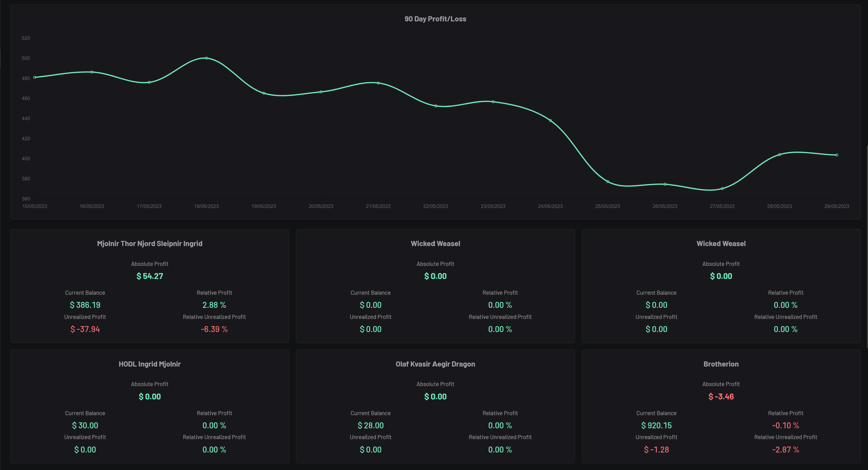Click the 18/05/2023 peak data point on chart
Screen dimensions: 868x470
(x=206, y=58)
